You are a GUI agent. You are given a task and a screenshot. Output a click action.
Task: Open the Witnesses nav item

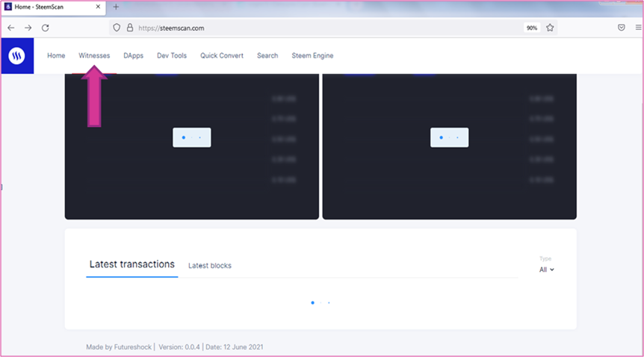coord(94,55)
